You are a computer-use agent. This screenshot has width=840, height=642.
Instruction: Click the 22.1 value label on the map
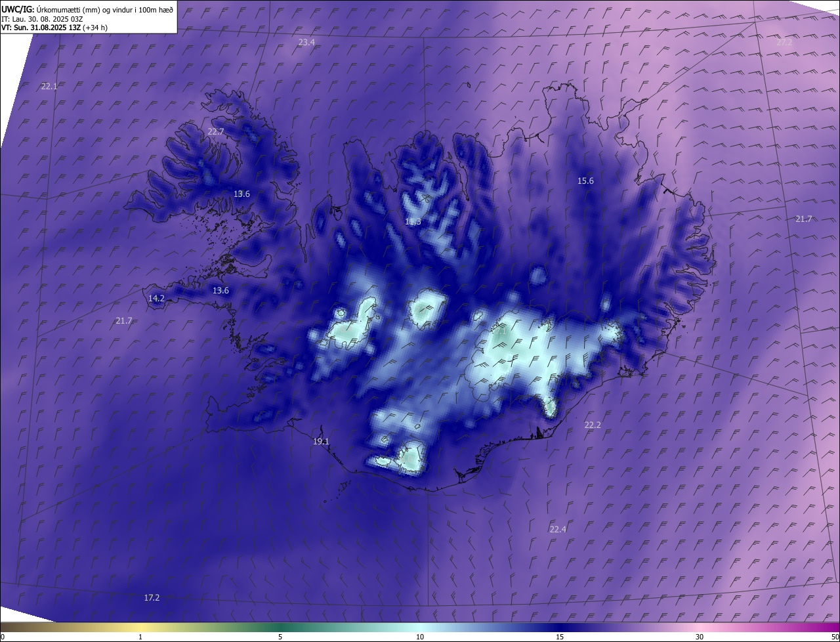(49, 86)
